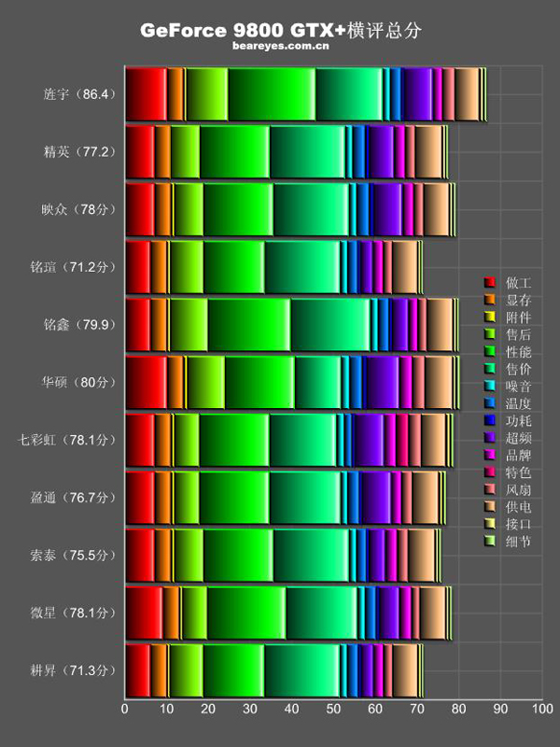
Task: Click the green 性能 segment of the 铭鑫 bar
Action: (249, 325)
